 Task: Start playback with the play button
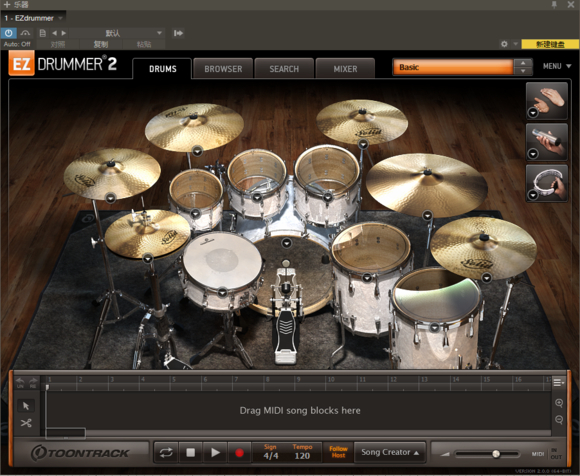pyautogui.click(x=215, y=452)
